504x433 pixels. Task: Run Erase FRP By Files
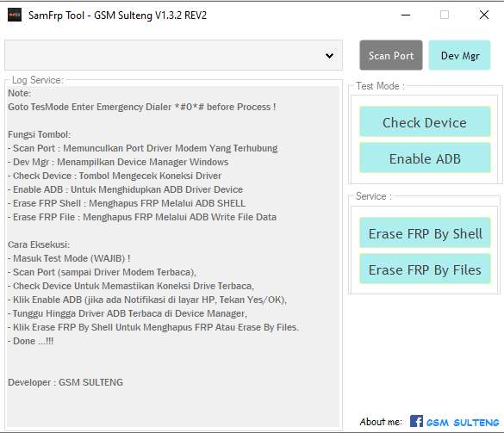tap(425, 269)
